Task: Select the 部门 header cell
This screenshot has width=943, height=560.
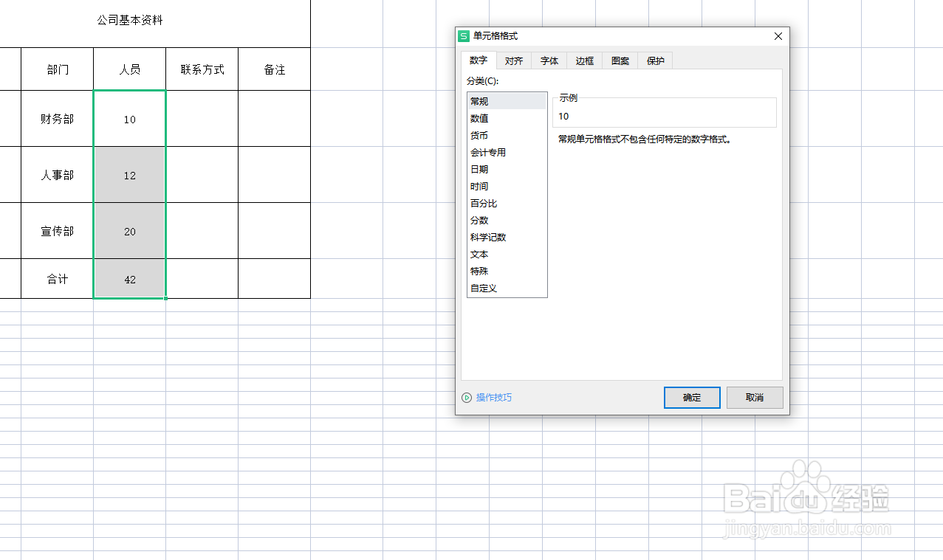Action: pyautogui.click(x=58, y=69)
